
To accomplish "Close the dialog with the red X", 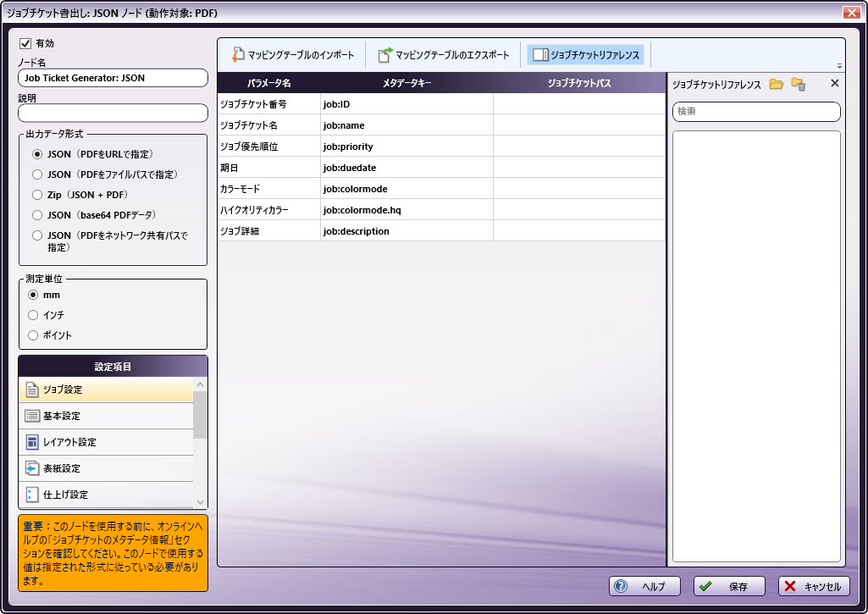I will tap(851, 12).
